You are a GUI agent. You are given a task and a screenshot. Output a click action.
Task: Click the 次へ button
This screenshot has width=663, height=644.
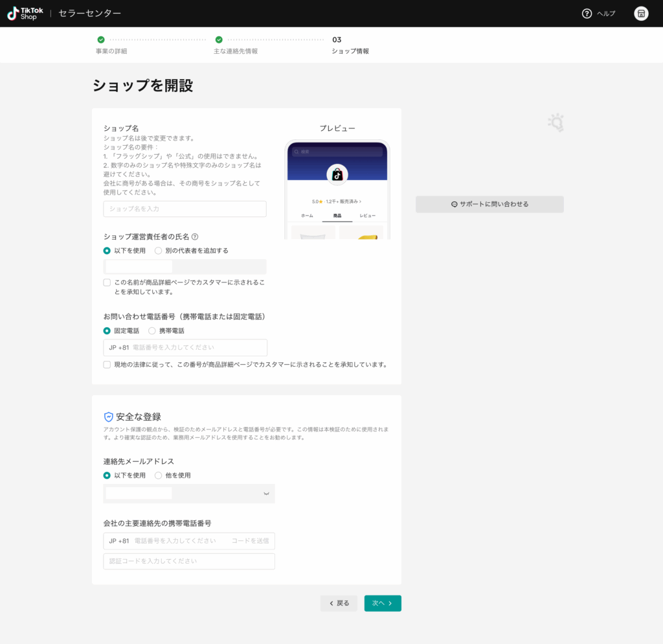click(x=382, y=603)
